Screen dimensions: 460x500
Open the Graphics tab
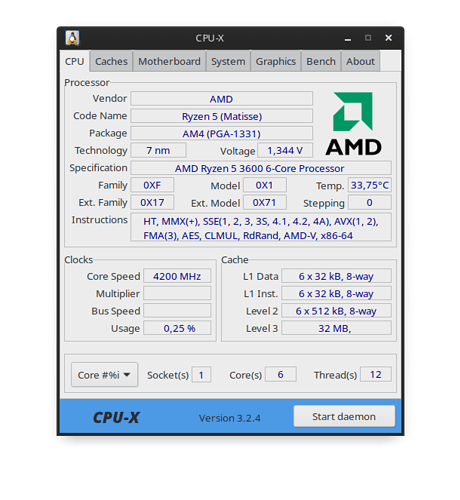[x=276, y=61]
